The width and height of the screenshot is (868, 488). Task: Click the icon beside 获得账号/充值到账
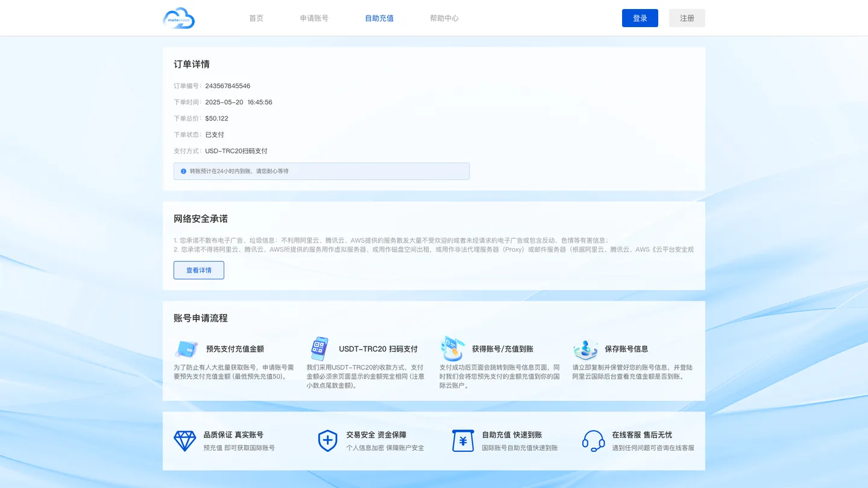click(452, 348)
